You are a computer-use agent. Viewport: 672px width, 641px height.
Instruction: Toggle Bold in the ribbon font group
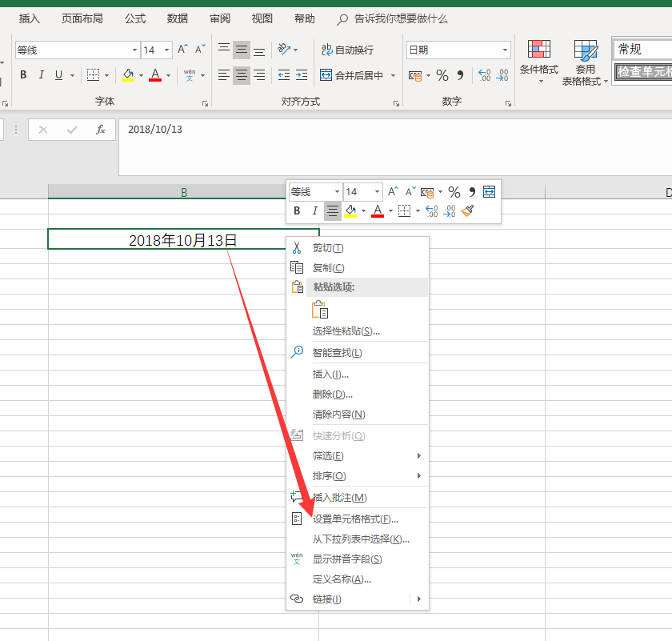coord(23,75)
